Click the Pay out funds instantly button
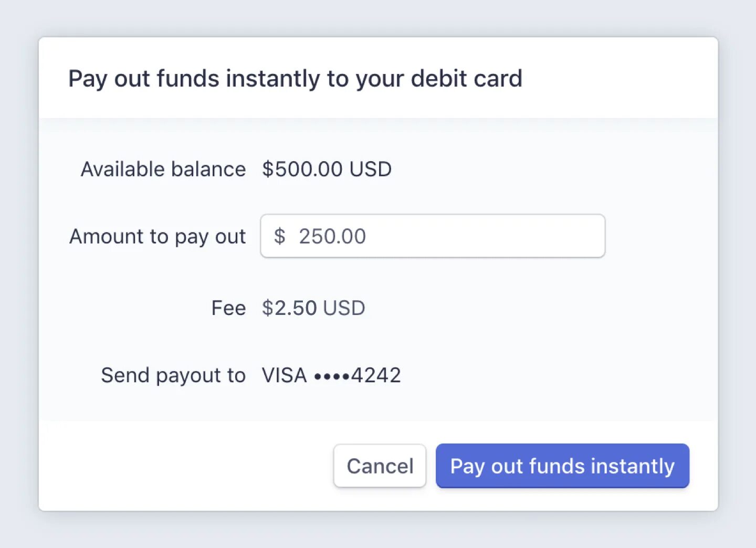Screen dimensions: 756x548 point(562,466)
